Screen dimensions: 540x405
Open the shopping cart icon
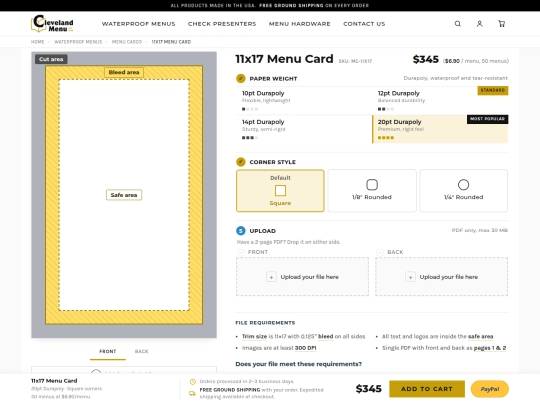click(501, 24)
